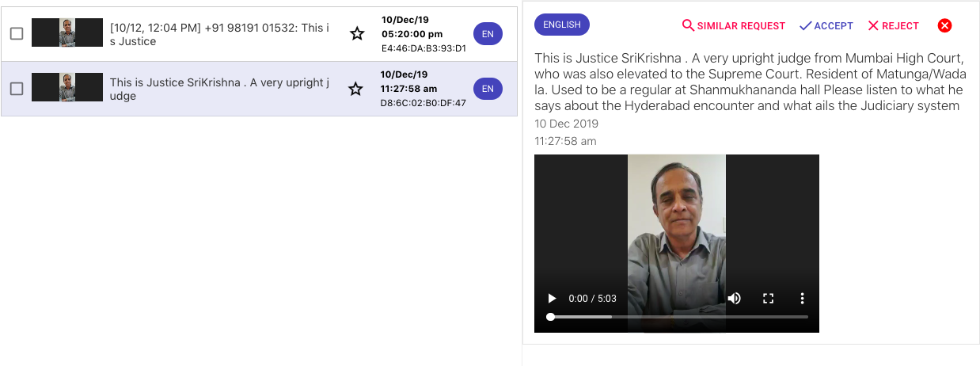Click the EN badge in first row

click(x=488, y=34)
